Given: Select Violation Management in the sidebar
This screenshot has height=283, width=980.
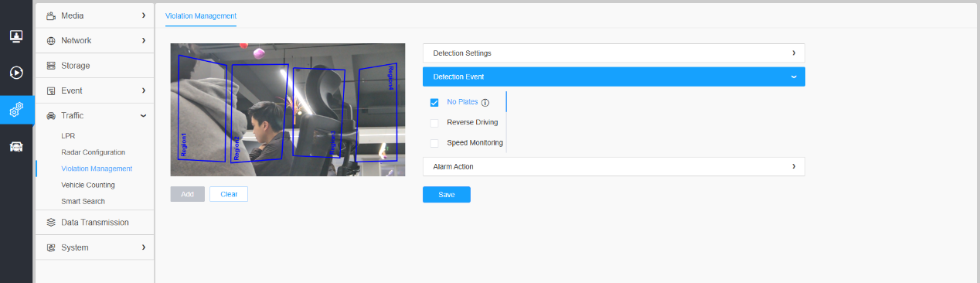Looking at the screenshot, I should coord(97,169).
